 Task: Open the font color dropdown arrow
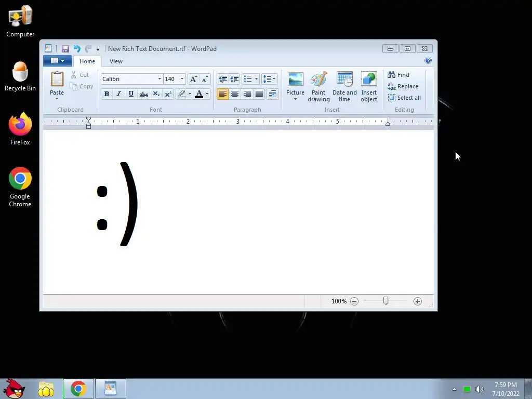pos(207,94)
